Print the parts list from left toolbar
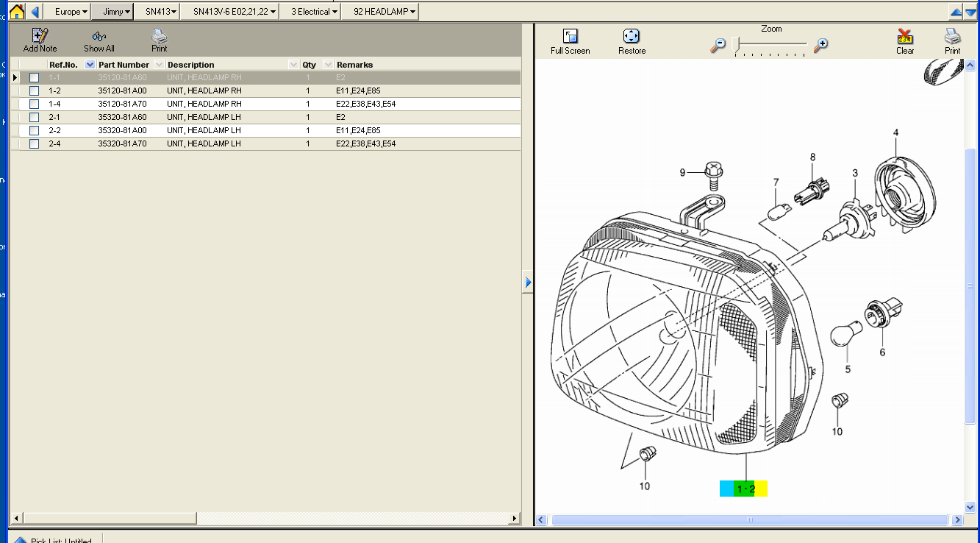980x543 pixels. pyautogui.click(x=160, y=35)
